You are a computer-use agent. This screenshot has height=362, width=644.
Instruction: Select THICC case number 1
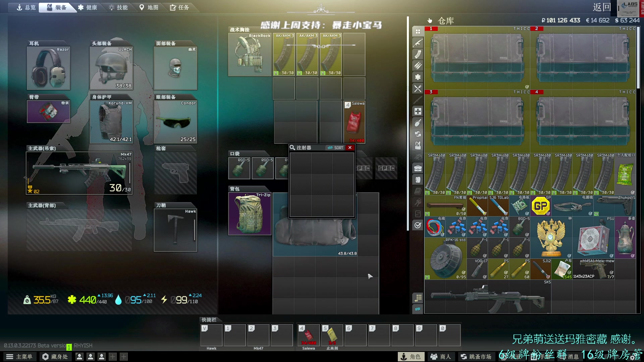coord(477,58)
